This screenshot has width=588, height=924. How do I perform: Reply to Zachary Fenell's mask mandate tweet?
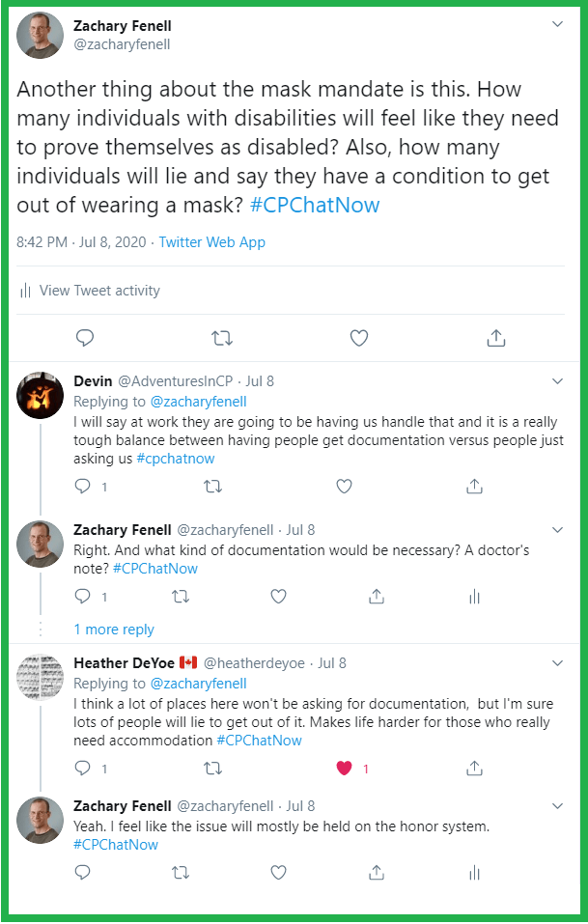(84, 338)
